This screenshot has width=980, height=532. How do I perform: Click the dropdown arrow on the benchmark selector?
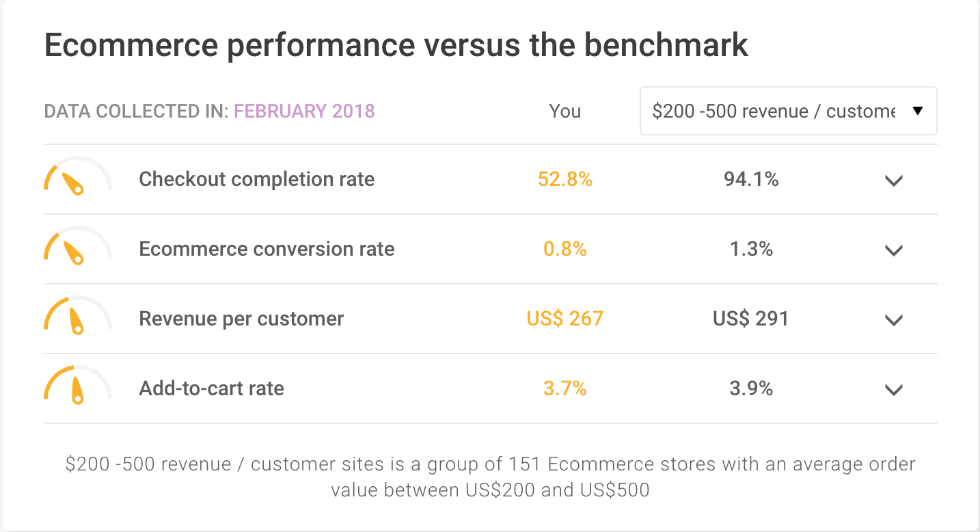click(x=918, y=111)
